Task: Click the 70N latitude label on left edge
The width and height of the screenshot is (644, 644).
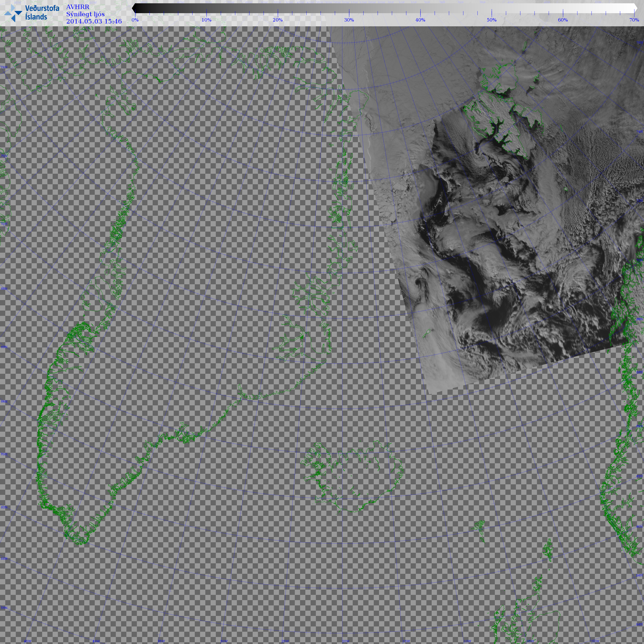Action: click(x=4, y=224)
